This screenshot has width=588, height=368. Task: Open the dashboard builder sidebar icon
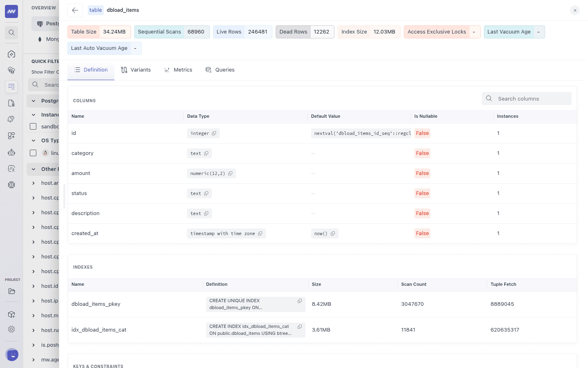tap(11, 136)
